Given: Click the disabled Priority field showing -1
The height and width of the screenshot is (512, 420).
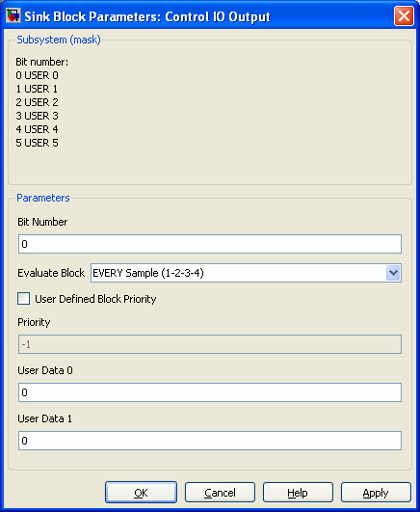Looking at the screenshot, I should (x=210, y=344).
